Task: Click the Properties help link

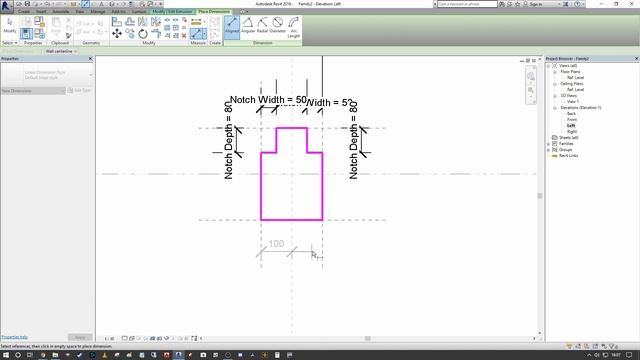Action: click(x=14, y=337)
